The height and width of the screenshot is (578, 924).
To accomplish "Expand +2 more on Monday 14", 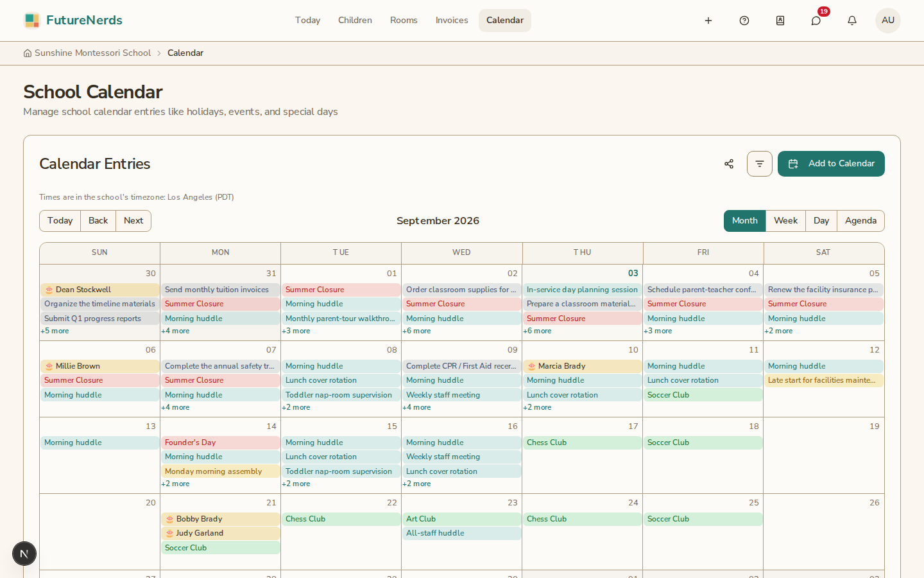I will pos(175,484).
